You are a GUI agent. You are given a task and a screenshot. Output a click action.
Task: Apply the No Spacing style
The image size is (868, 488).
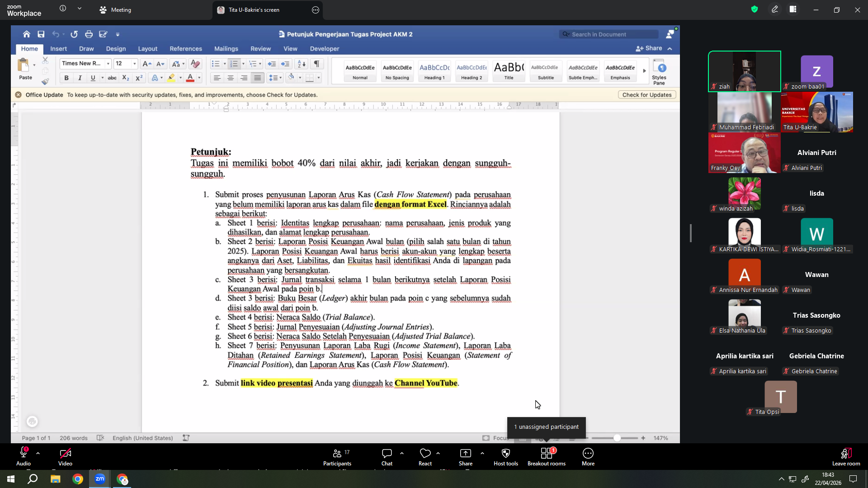[397, 71]
